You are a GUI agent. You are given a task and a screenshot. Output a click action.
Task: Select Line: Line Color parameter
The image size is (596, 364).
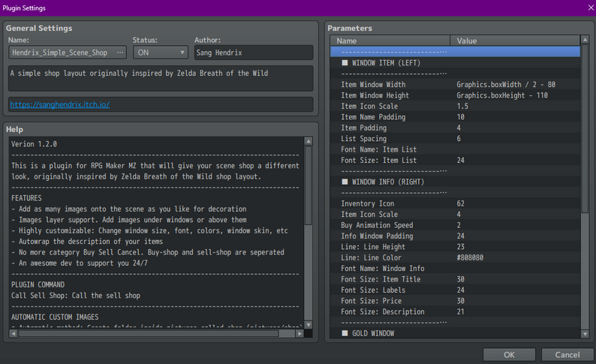tap(455, 257)
